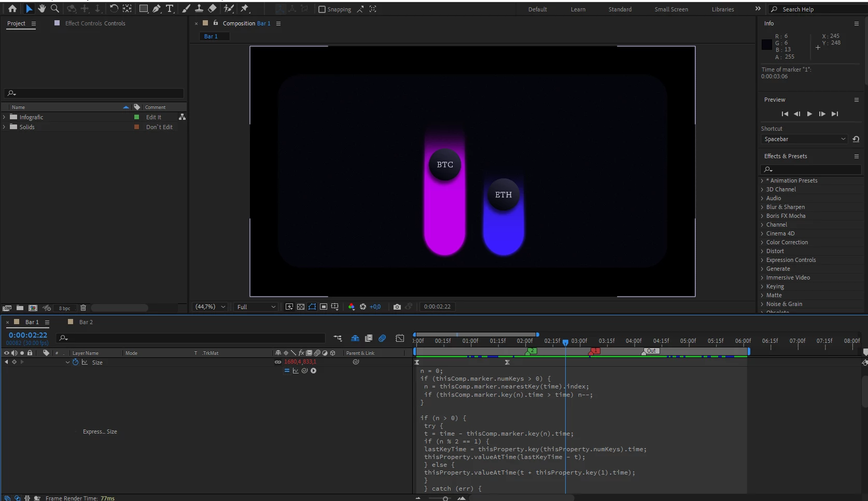Screen dimensions: 868x501
Task: Expand the Color Correction effects category
Action: click(762, 242)
